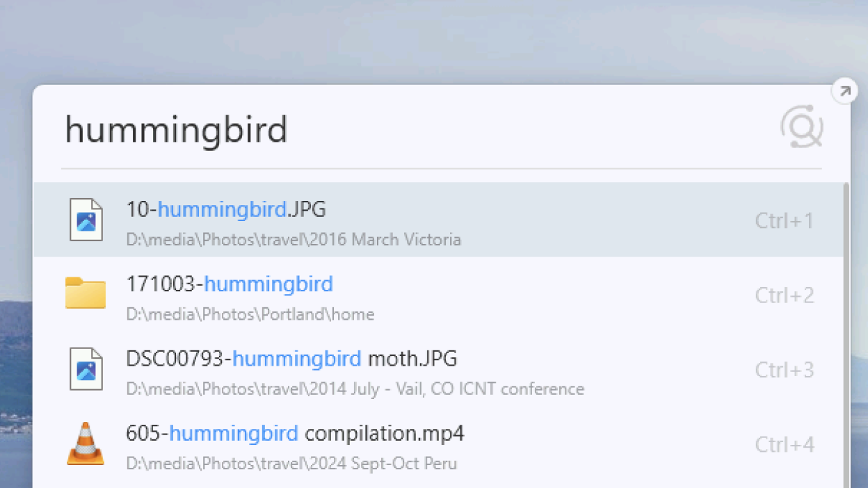Click the Ctrl+1 shortcut hint
Image resolution: width=868 pixels, height=488 pixels.
(x=784, y=221)
